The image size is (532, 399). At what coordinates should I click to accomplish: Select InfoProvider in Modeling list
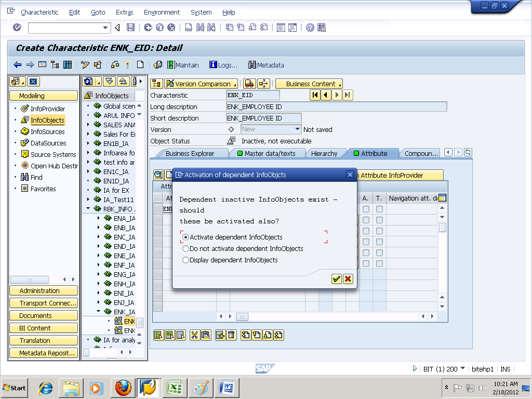coord(48,109)
